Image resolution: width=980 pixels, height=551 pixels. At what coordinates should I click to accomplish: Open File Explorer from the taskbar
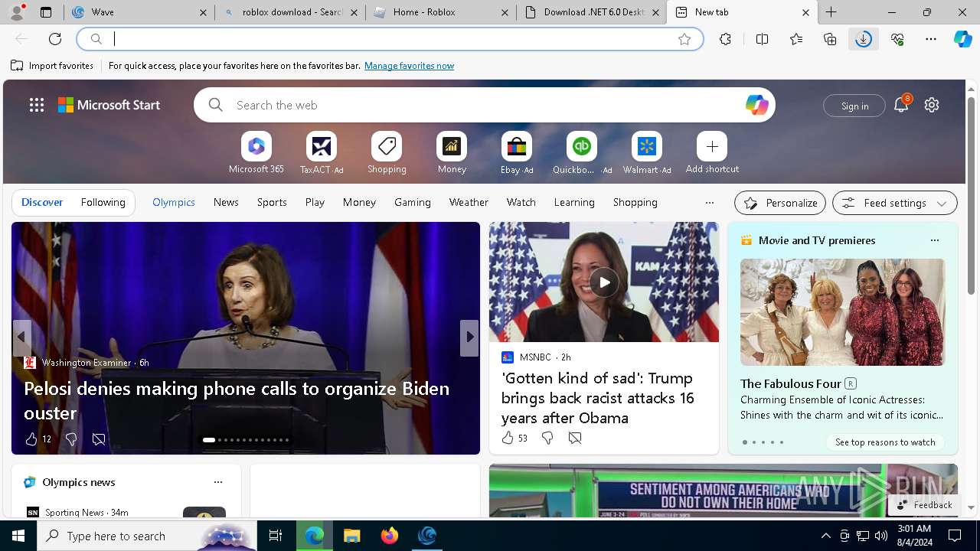click(351, 536)
